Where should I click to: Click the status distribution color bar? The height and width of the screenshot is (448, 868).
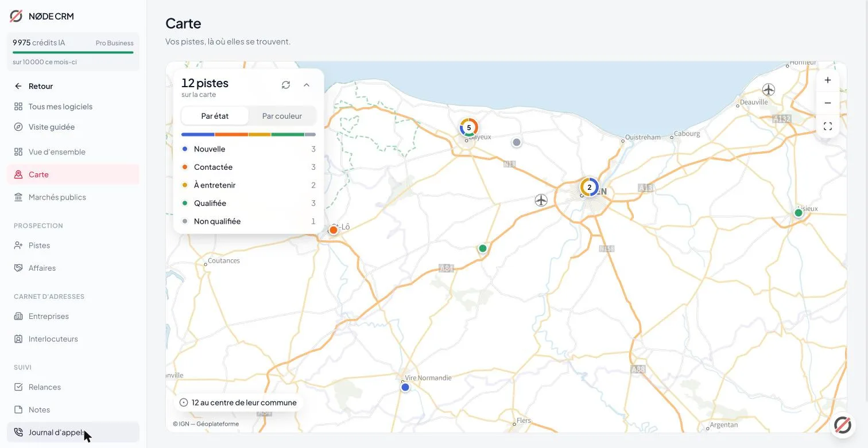(x=249, y=135)
